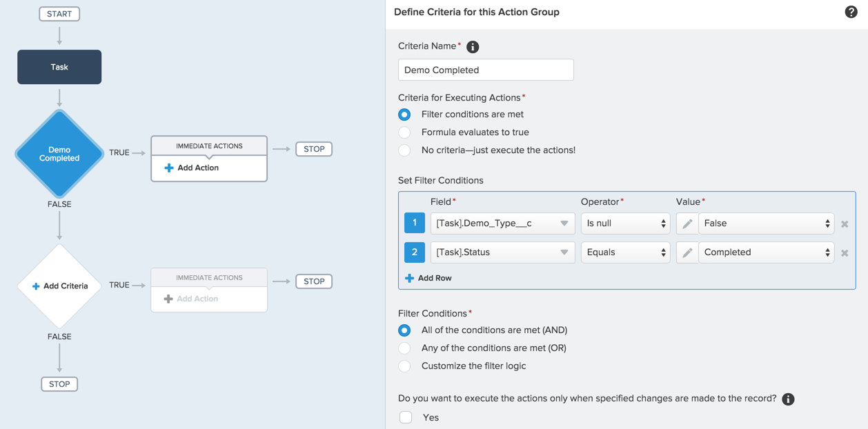Open the 'Is null' operator dropdown
The height and width of the screenshot is (429, 868).
[x=625, y=223]
